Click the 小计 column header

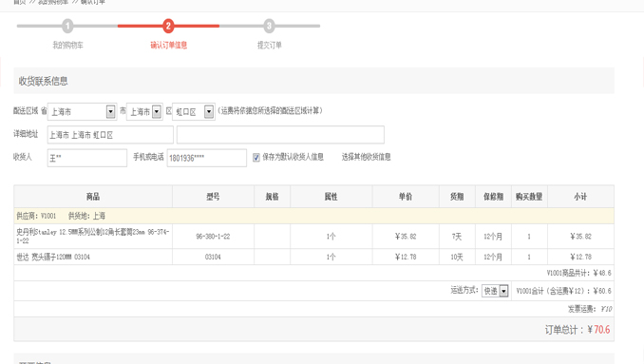coord(580,197)
